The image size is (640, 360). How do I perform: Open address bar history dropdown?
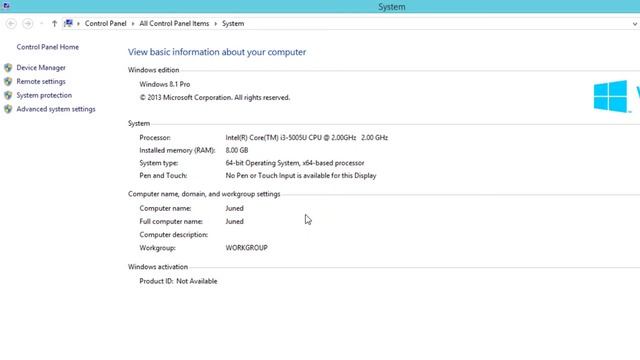click(x=635, y=24)
